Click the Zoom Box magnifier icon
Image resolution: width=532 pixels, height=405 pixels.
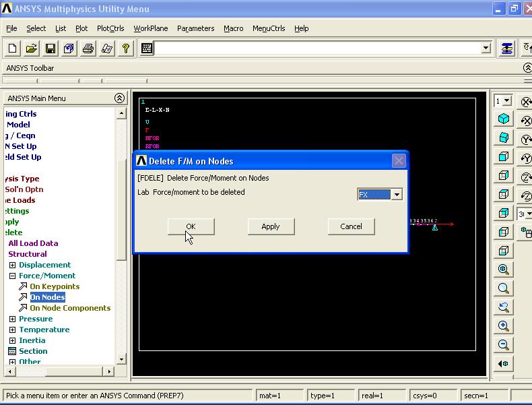coord(504,288)
